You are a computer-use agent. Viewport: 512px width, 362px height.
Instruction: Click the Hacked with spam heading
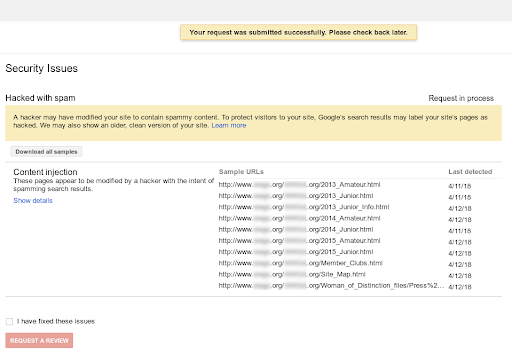pyautogui.click(x=40, y=98)
